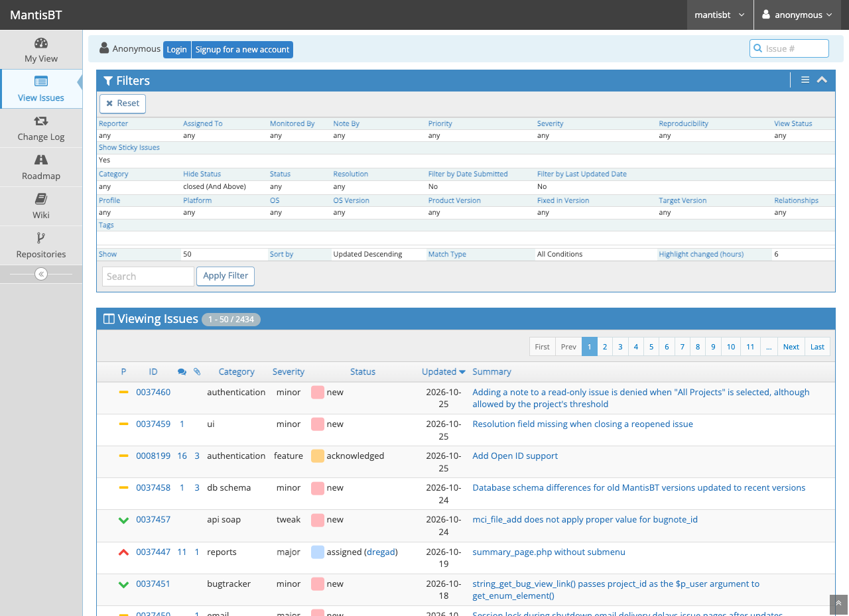This screenshot has width=849, height=616.
Task: Click red high-priority arrow on issue 0037447
Action: tap(123, 552)
